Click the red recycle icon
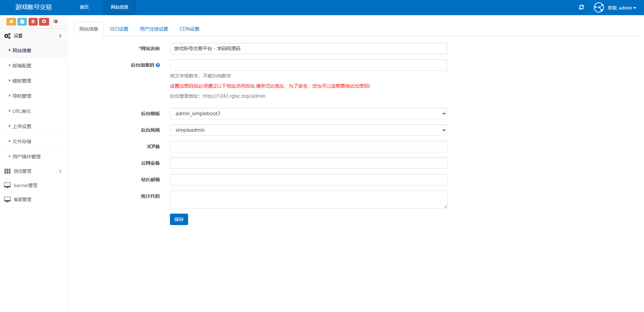This screenshot has width=644, height=312. (x=44, y=22)
